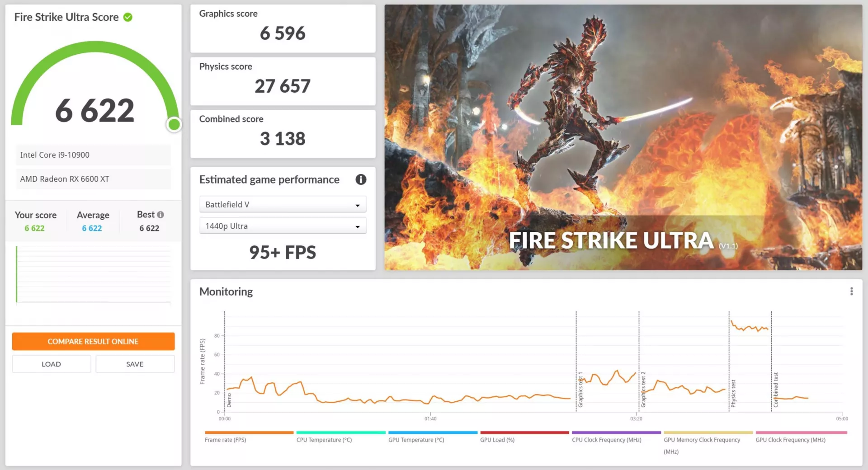
Task: Click the 00:00 time label on the chart
Action: [x=225, y=419]
